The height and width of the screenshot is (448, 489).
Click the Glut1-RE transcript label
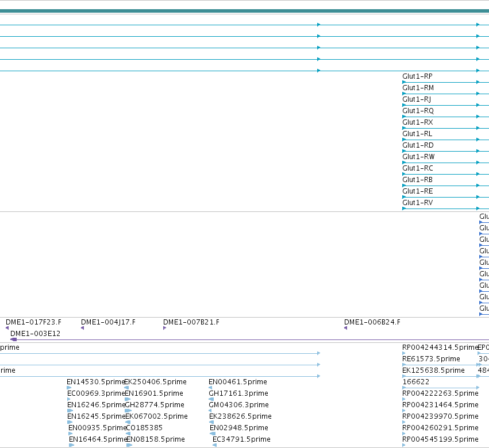(x=418, y=191)
